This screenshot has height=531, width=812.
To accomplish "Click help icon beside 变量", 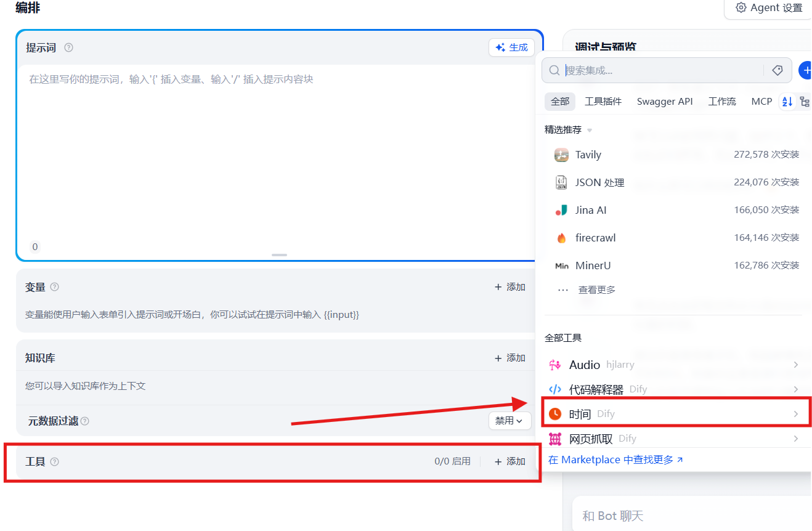I will 55,287.
